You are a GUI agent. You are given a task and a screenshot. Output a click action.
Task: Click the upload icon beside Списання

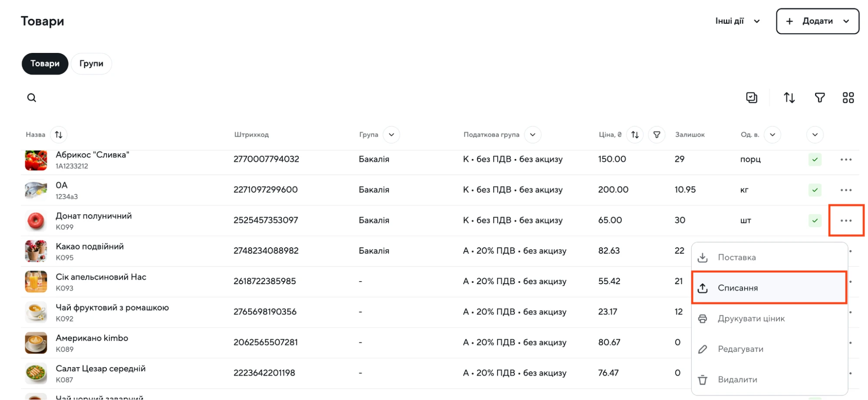(703, 288)
